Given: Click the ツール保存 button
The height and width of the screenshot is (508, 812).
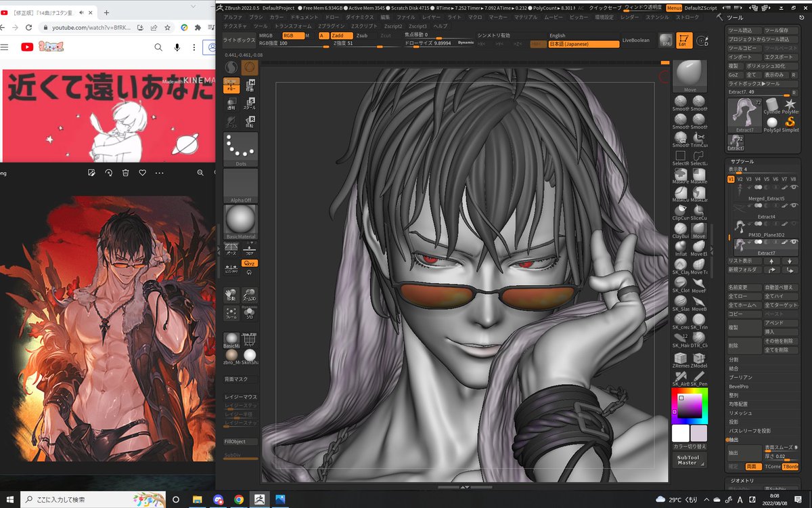Looking at the screenshot, I should coord(781,30).
